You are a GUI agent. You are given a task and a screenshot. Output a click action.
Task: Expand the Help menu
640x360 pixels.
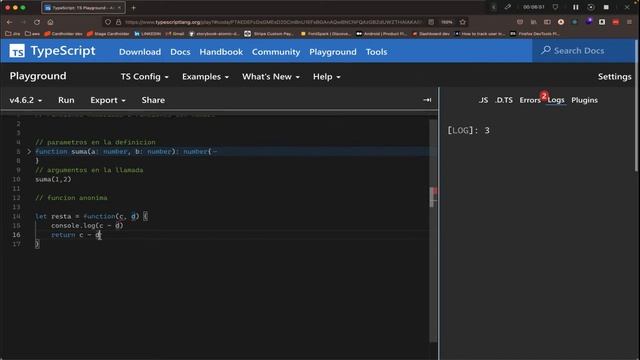click(327, 77)
